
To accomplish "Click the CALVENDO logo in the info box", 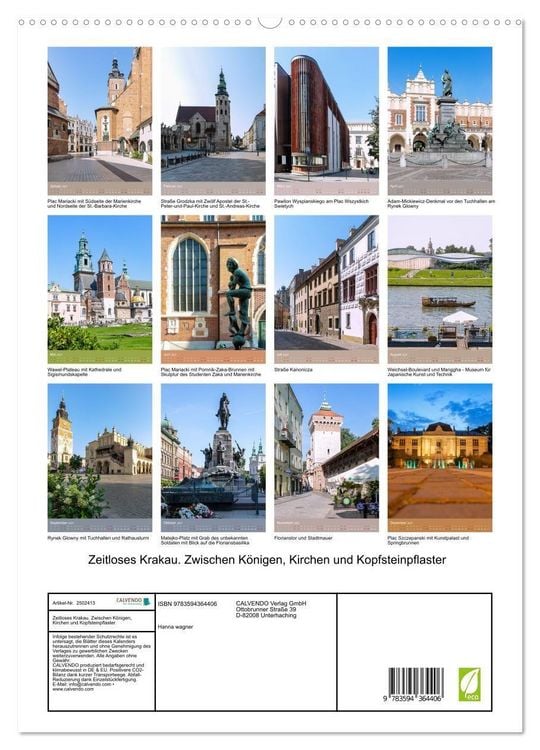I will [134, 601].
